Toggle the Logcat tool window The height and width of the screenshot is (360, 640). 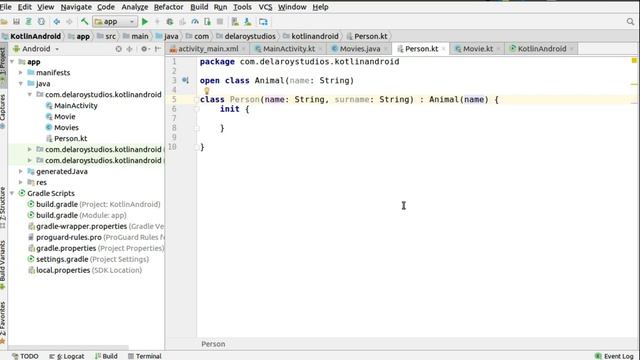pyautogui.click(x=67, y=356)
